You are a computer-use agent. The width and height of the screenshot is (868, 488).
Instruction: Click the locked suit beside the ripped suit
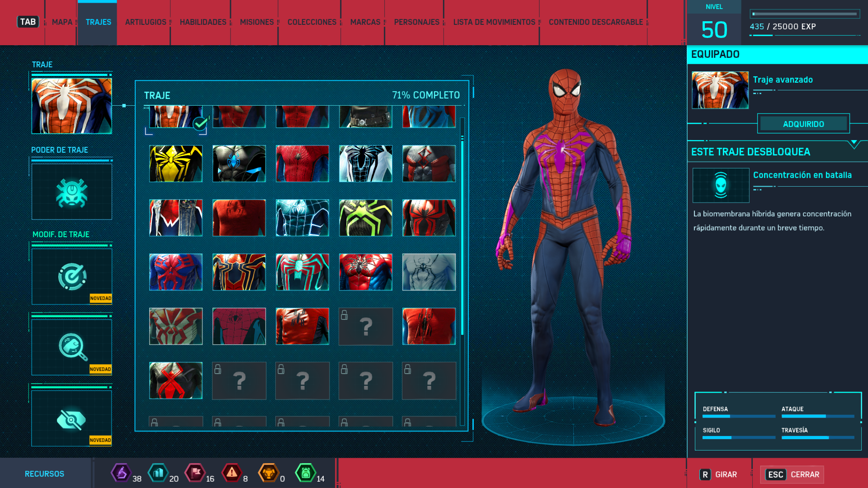[x=365, y=326]
